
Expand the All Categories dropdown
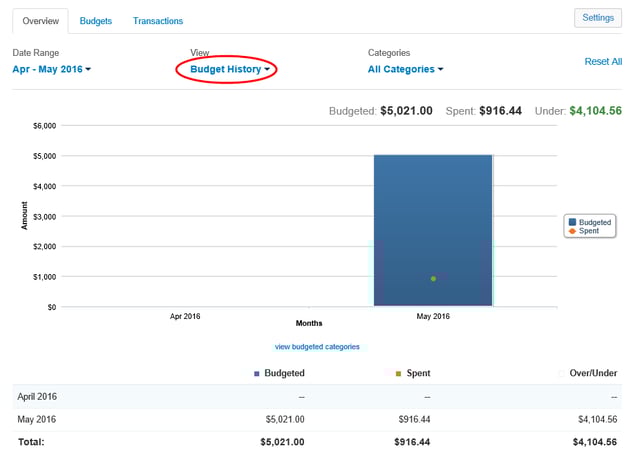405,69
